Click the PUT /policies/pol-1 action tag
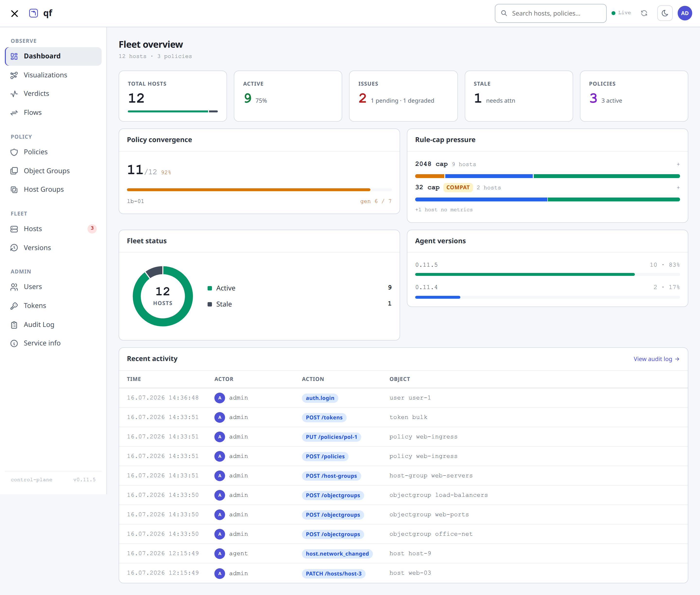Viewport: 700px width, 595px height. pyautogui.click(x=331, y=437)
